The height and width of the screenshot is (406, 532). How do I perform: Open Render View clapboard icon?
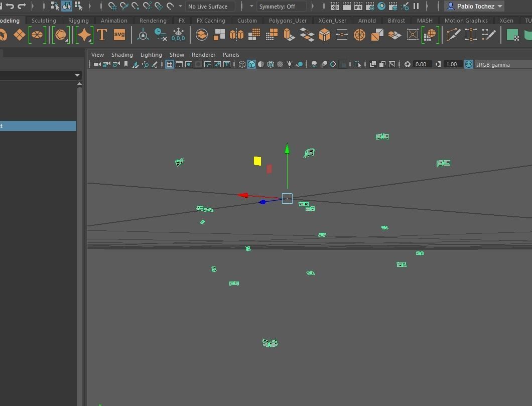click(x=335, y=6)
